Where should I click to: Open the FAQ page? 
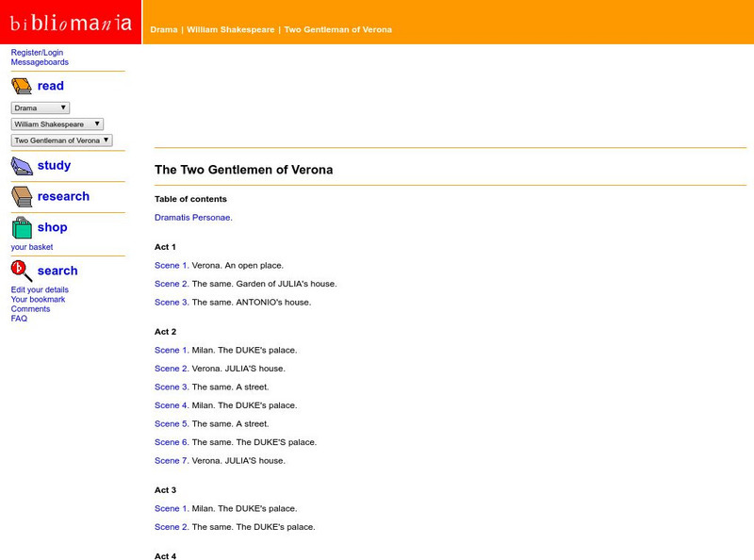point(17,318)
